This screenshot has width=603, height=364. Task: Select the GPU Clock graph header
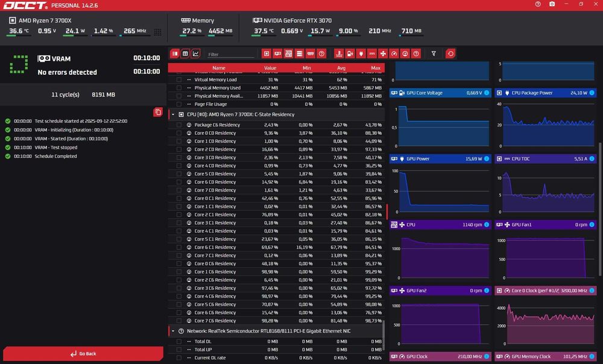click(x=440, y=356)
